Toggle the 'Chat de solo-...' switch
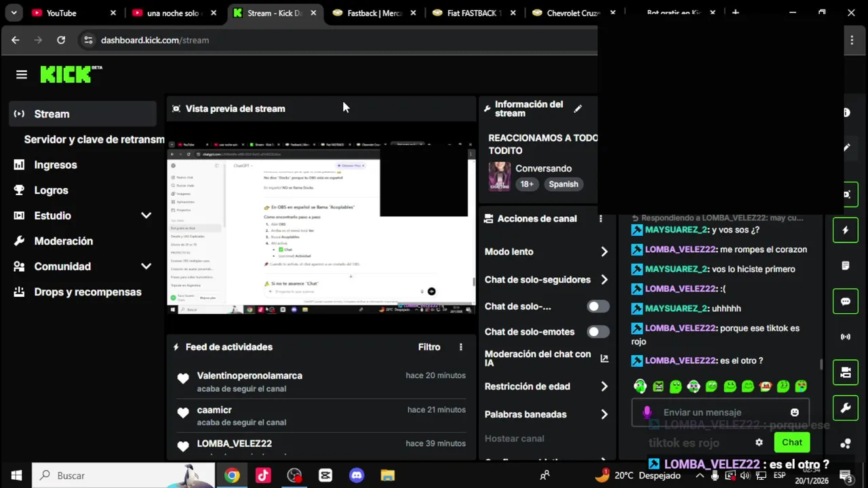Screen dimensions: 868x488 click(x=598, y=306)
